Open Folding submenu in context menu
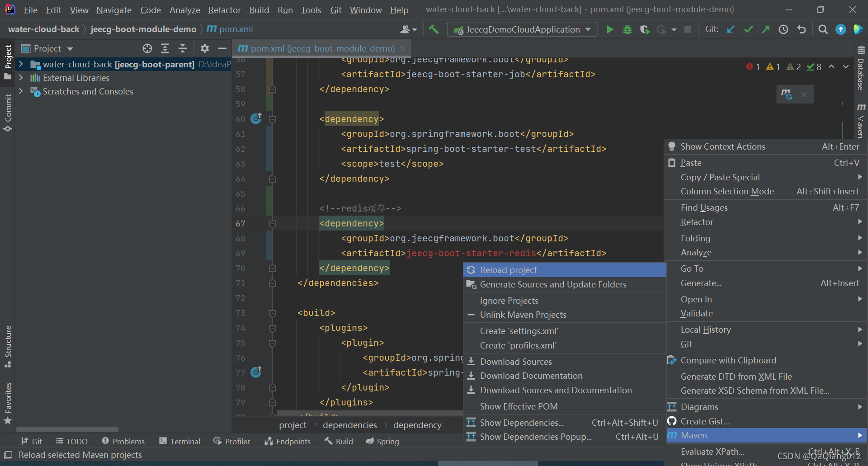 (766, 238)
